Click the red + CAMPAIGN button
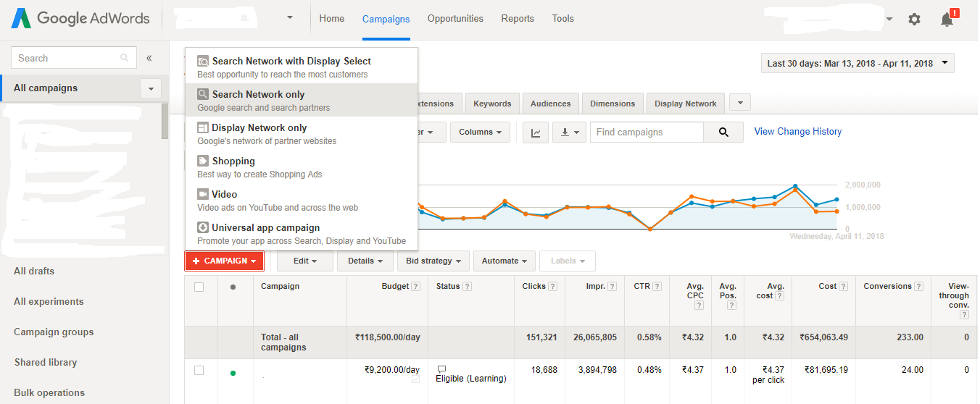 tap(224, 261)
